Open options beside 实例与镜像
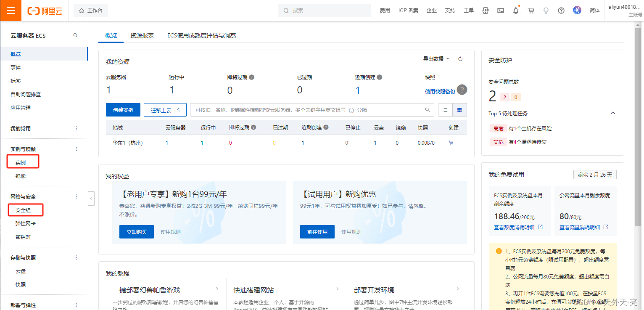This screenshot has height=310, width=644. pos(76,149)
